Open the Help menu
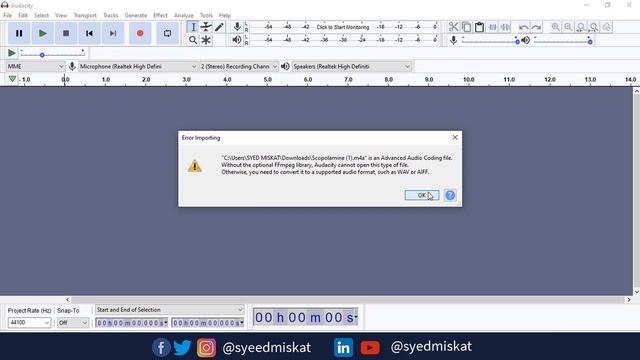 [224, 15]
